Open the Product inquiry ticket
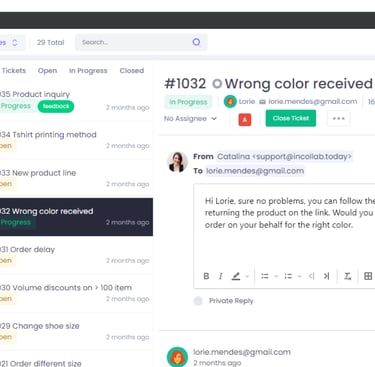Image resolution: width=375 pixels, height=367 pixels. click(x=75, y=101)
